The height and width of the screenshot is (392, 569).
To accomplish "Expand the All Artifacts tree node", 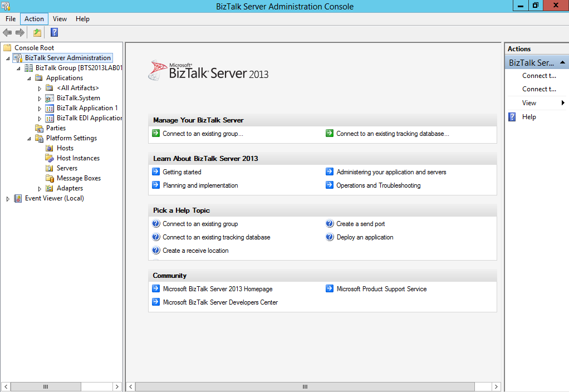I will tap(40, 88).
